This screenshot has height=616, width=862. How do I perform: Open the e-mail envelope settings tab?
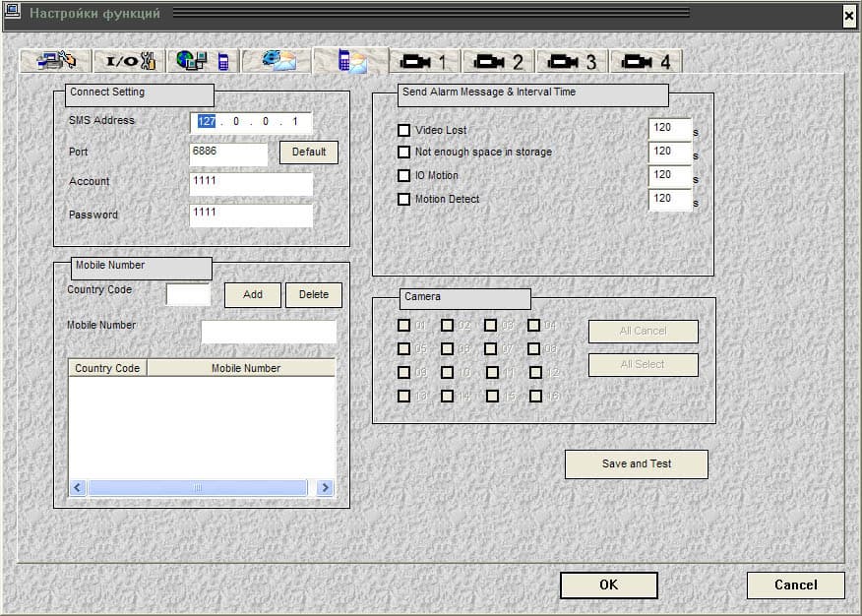(x=277, y=60)
